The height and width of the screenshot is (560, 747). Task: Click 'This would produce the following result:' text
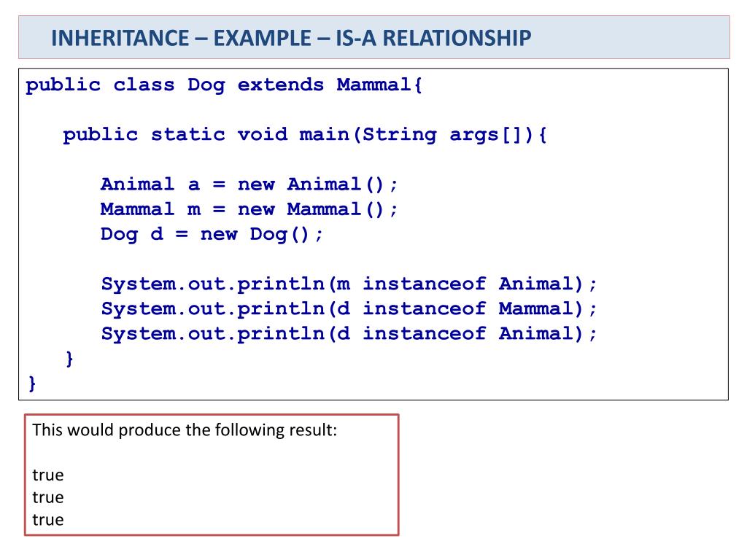point(185,430)
